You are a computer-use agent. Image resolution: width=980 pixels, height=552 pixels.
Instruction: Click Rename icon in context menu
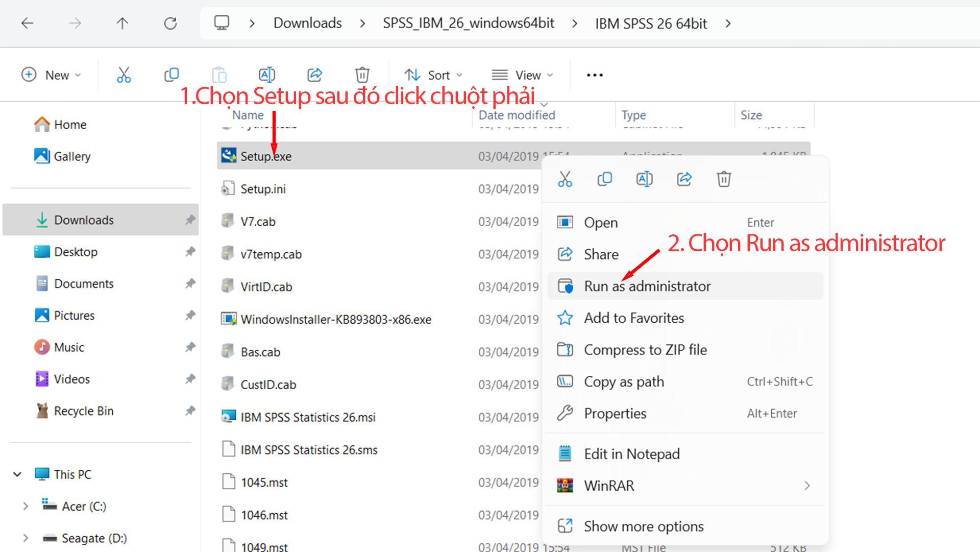pos(645,179)
